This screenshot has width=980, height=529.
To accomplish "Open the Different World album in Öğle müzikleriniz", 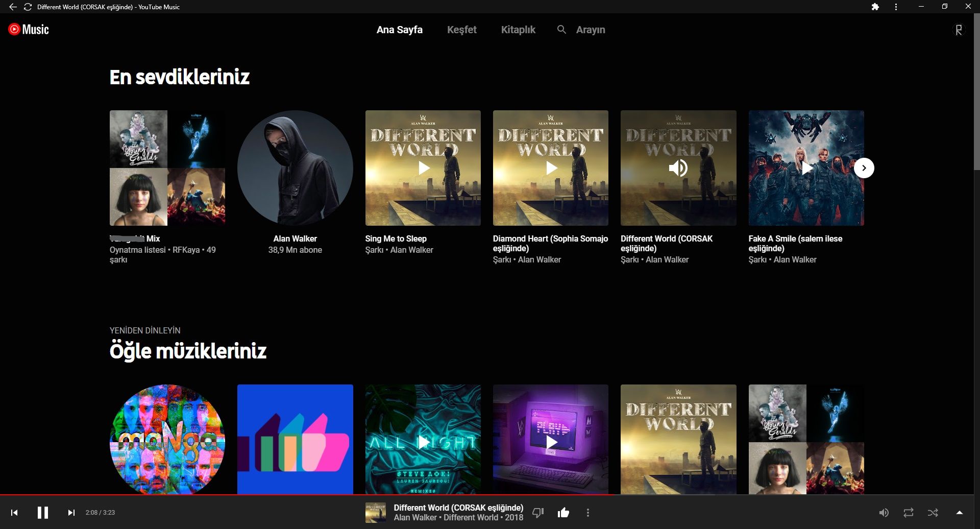I will click(678, 440).
